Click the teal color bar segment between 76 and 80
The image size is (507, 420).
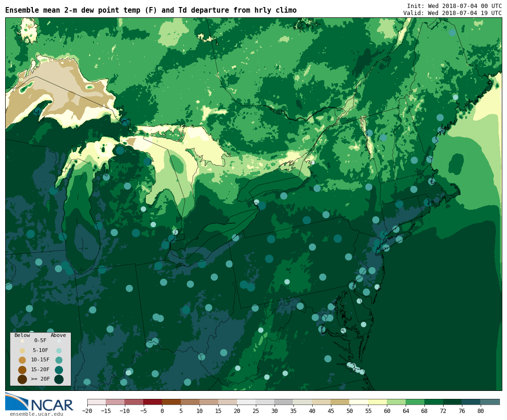pyautogui.click(x=471, y=402)
